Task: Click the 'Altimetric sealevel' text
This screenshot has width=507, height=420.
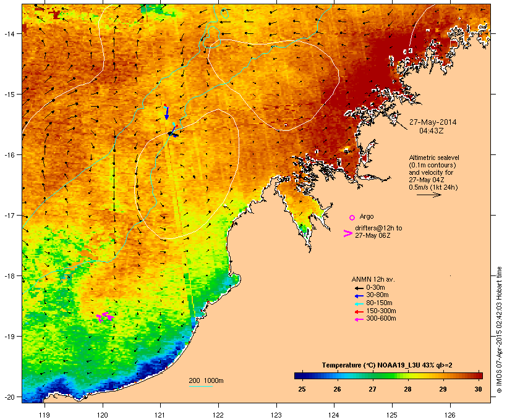Action: coord(434,157)
